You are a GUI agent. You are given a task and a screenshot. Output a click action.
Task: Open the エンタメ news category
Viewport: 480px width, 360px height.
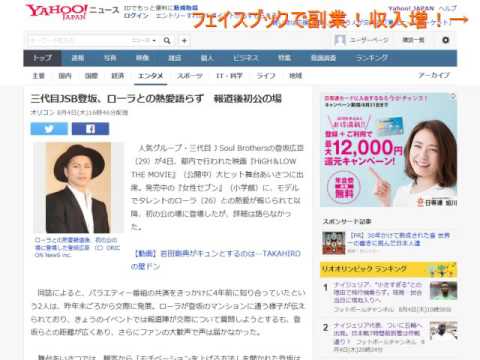[150, 76]
